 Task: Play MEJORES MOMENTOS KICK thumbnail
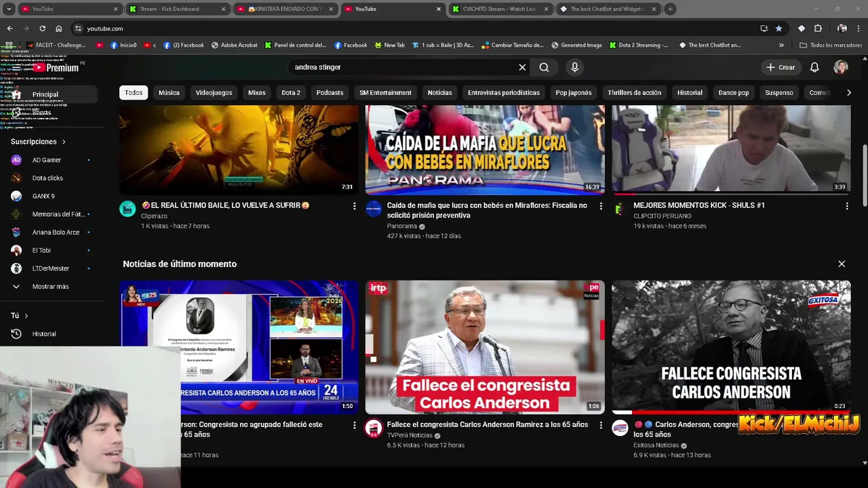731,149
